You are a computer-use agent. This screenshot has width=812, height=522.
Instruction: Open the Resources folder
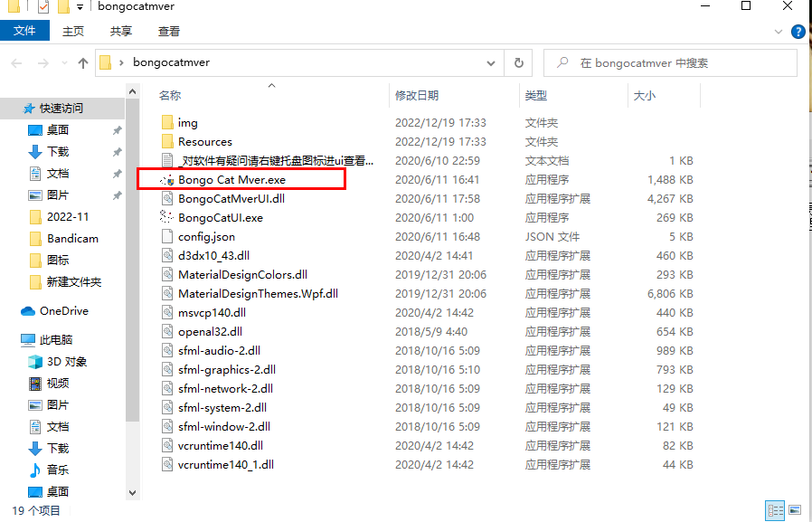click(x=204, y=142)
